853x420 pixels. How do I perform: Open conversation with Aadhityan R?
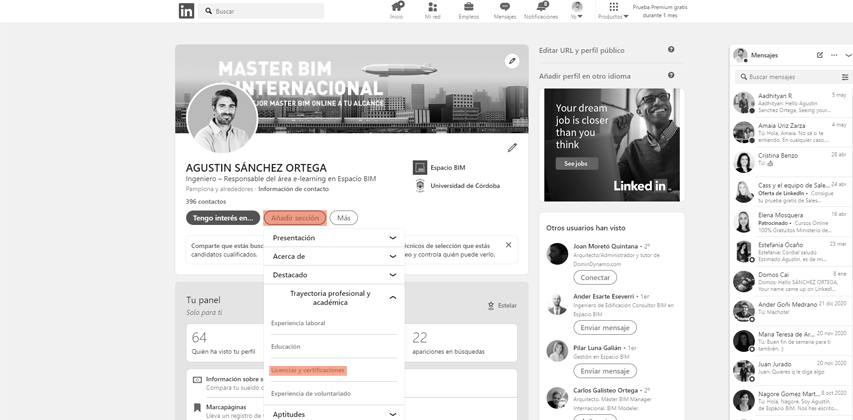pos(790,102)
